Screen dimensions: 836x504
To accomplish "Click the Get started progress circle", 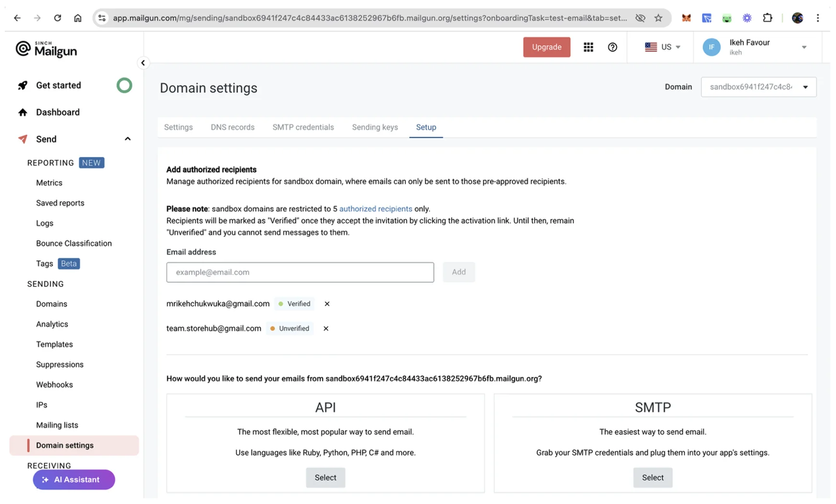I will (124, 86).
